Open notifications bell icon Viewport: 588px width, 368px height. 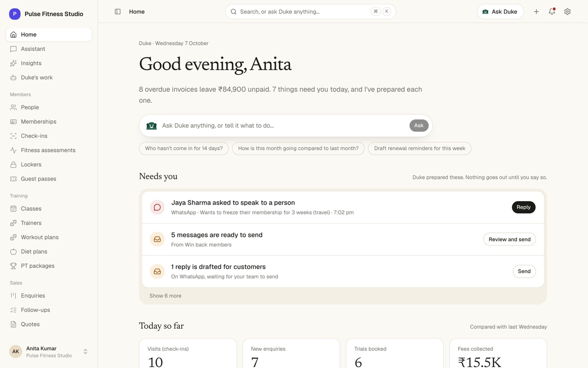pyautogui.click(x=552, y=12)
